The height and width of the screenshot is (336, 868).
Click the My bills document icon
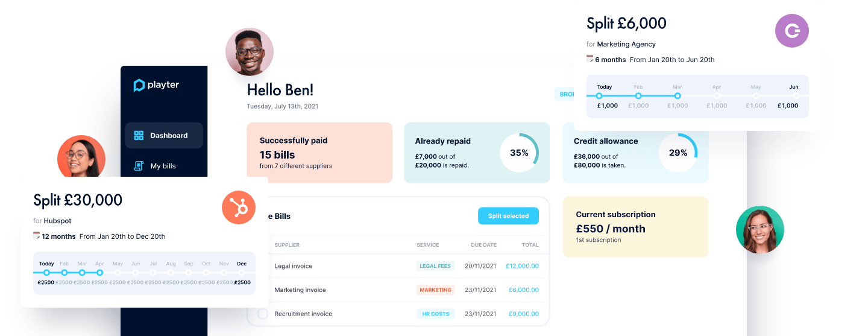pyautogui.click(x=139, y=166)
